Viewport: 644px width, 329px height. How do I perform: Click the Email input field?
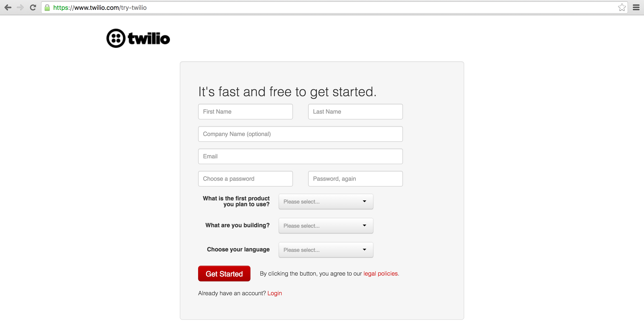click(x=300, y=156)
